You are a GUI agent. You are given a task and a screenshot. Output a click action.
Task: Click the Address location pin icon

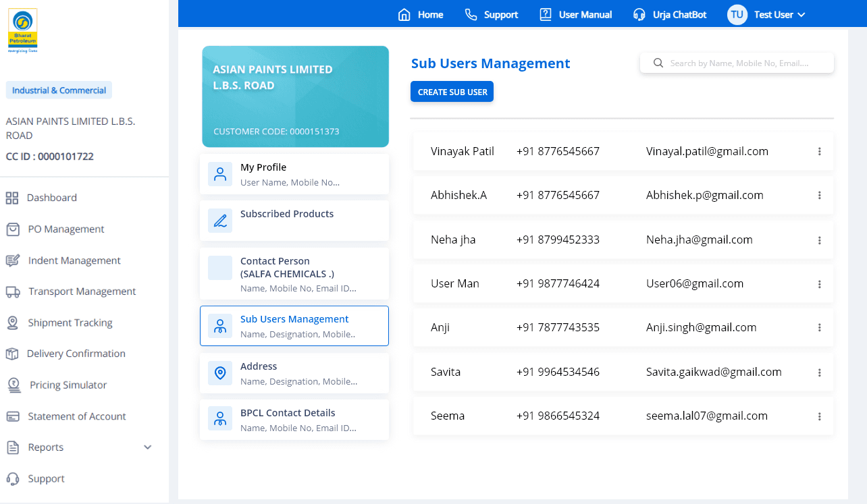click(x=220, y=373)
